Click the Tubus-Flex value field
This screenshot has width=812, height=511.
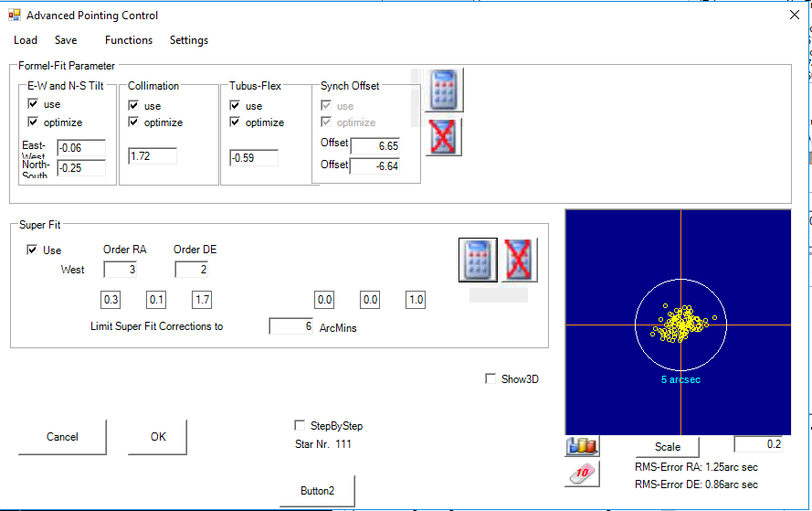(x=254, y=157)
